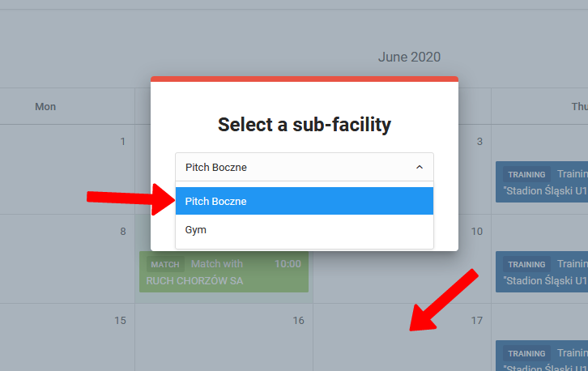Select day 3 in the calendar
This screenshot has width=588, height=371.
tap(479, 142)
